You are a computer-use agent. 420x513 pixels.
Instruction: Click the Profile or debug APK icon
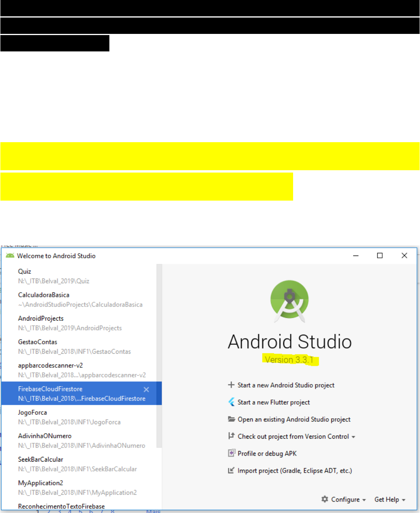pos(232,453)
